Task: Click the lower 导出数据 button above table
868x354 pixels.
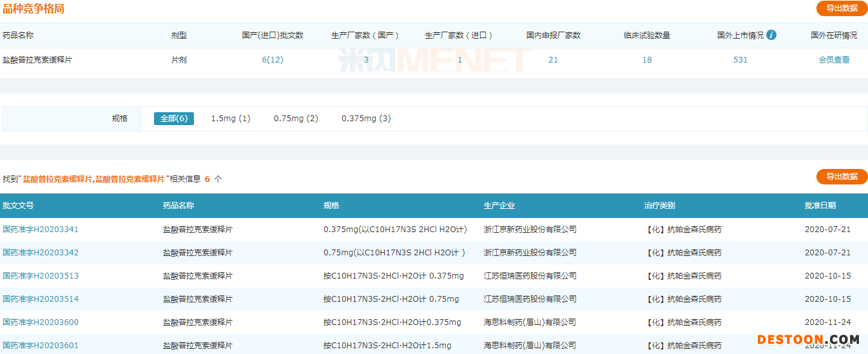Action: [x=842, y=177]
